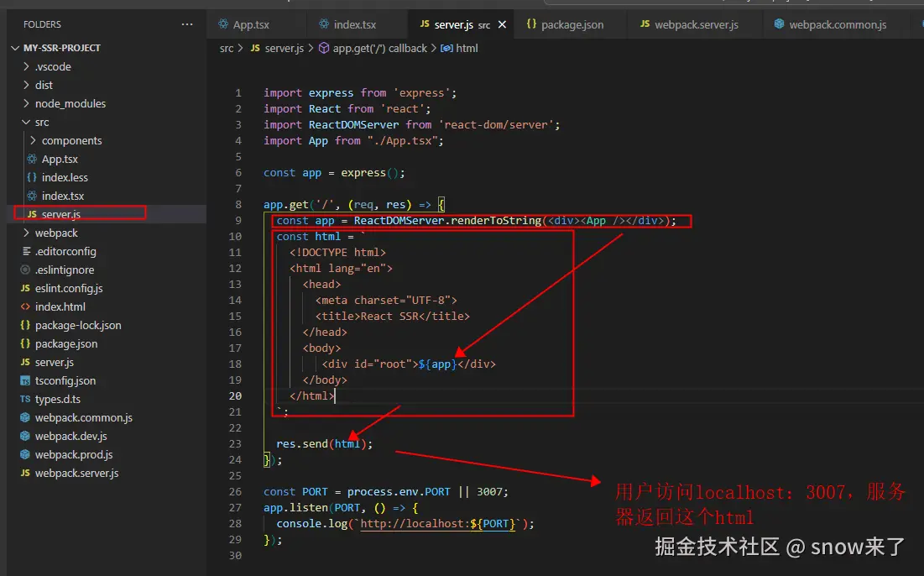Click the webpack icon on webpack.common.js tab
Image resolution: width=924 pixels, height=576 pixels.
pos(779,24)
